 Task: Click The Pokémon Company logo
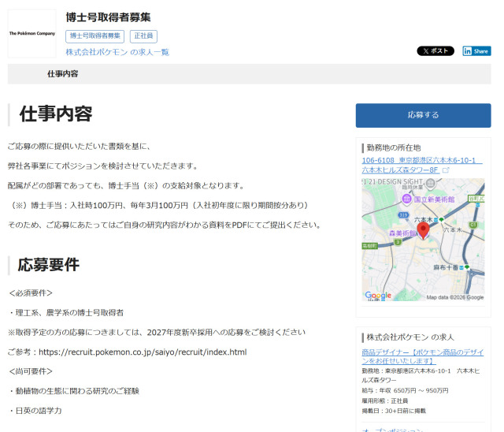[31, 34]
